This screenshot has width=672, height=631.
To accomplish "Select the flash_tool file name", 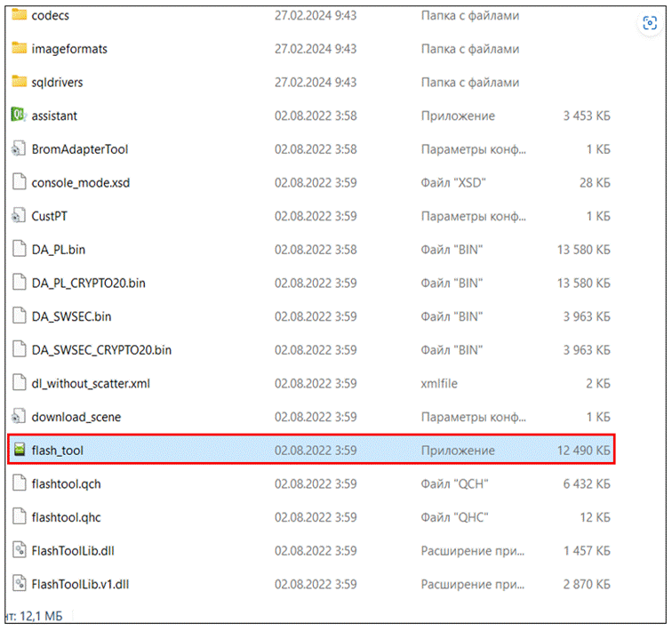I will click(58, 451).
